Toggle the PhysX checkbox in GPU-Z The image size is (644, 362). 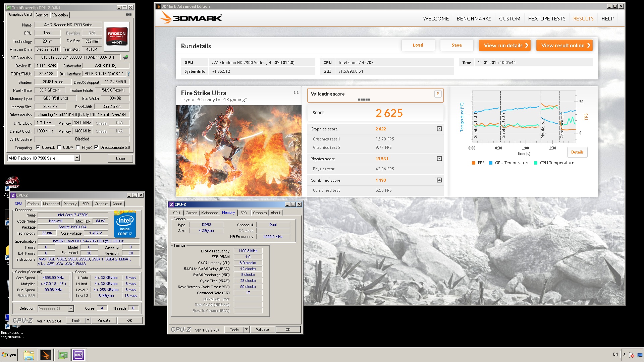point(78,147)
